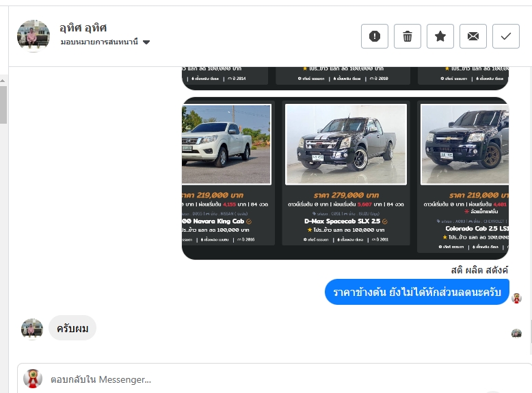Screen dimensions: 532x393
Task: View white Navara King Cab photo
Action: 226,144
